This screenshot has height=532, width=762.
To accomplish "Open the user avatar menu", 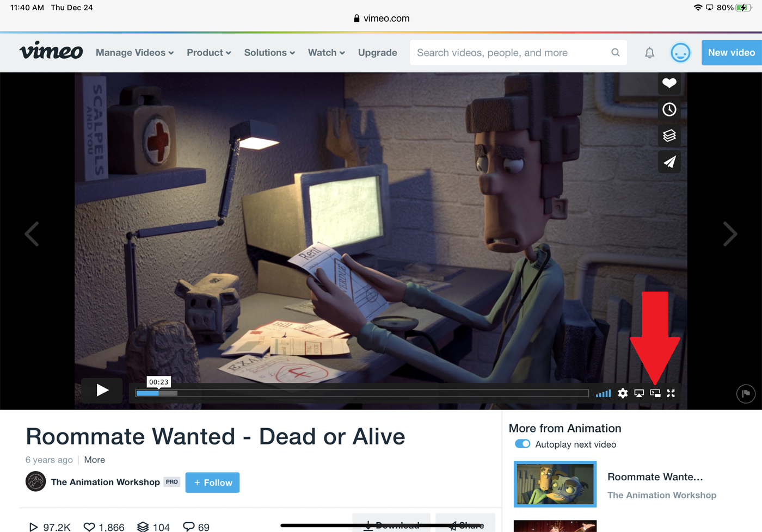I will tap(680, 53).
